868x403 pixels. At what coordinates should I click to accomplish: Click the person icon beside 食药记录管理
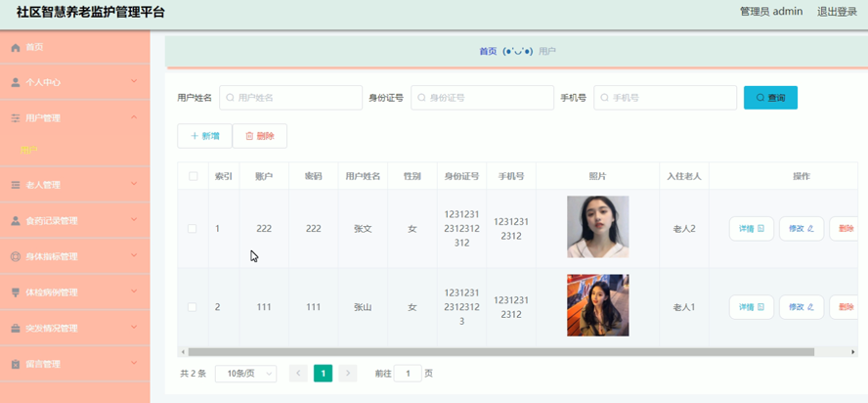point(16,221)
